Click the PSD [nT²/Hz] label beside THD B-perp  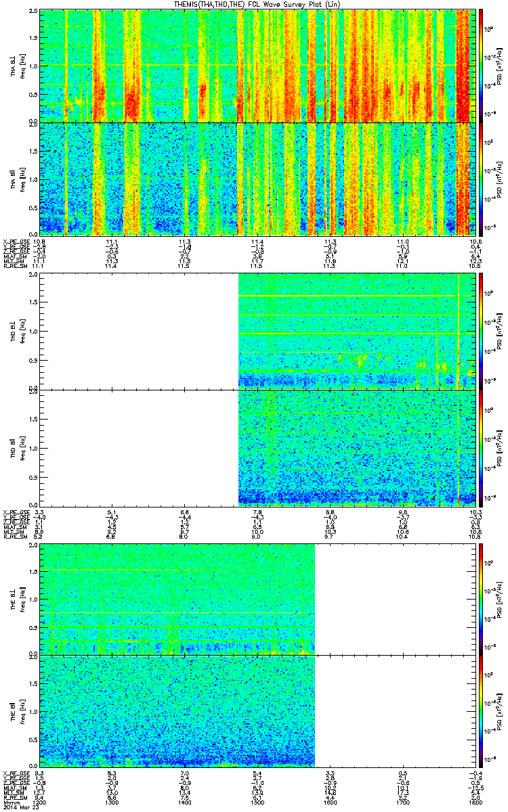pos(499,332)
